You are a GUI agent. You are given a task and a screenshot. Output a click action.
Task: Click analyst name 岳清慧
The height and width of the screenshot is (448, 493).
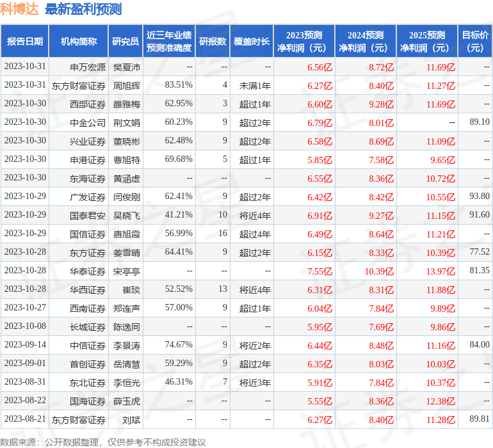[126, 364]
